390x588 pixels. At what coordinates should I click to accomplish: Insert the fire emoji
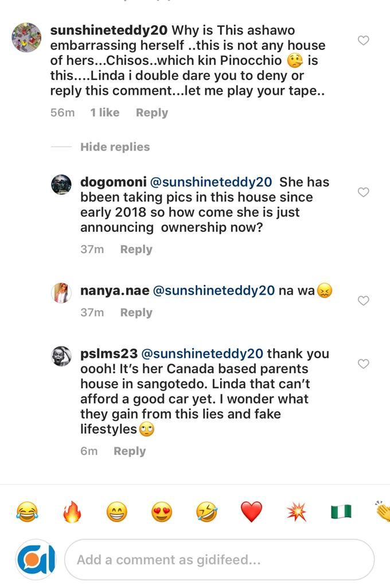(x=72, y=510)
